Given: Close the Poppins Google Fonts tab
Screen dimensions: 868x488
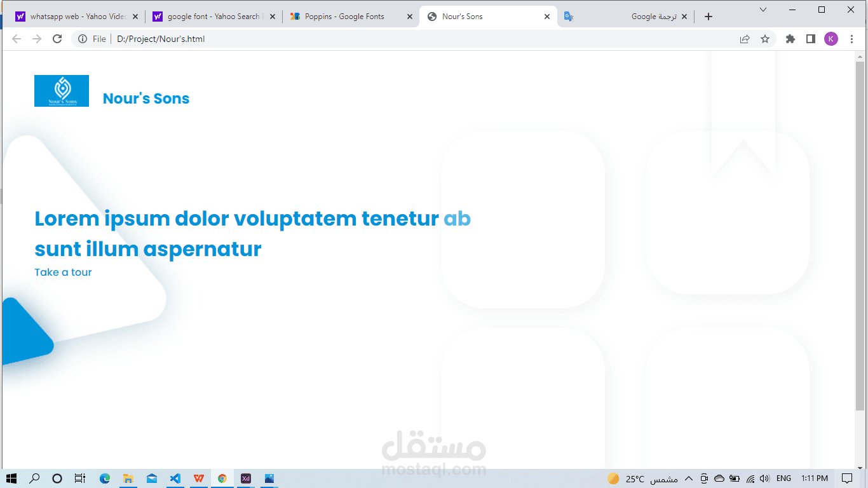Looking at the screenshot, I should (x=410, y=17).
